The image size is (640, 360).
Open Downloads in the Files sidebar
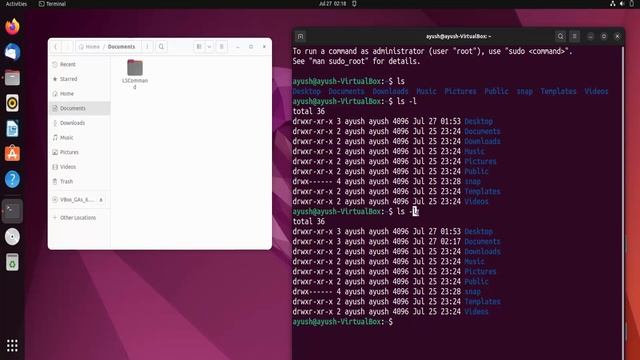(x=80, y=123)
